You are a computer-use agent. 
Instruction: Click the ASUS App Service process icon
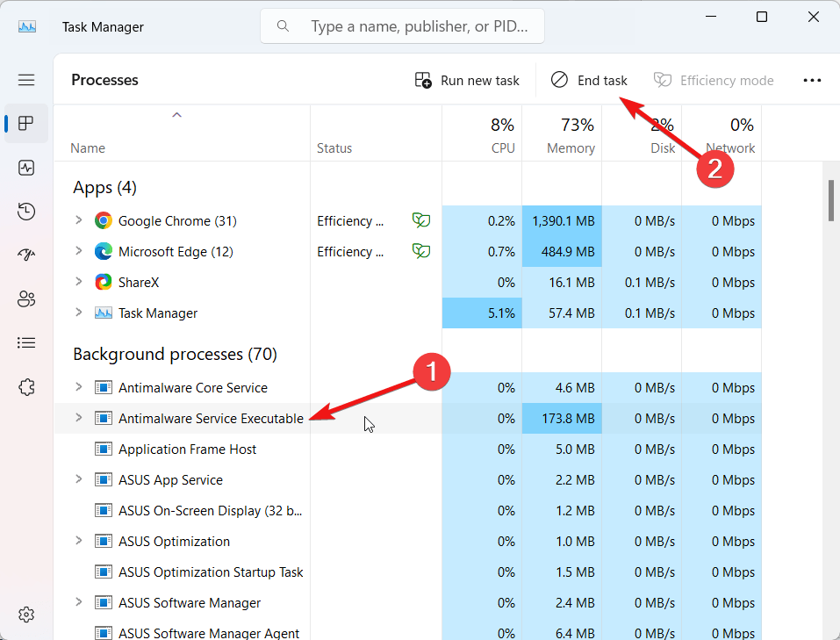(x=104, y=479)
